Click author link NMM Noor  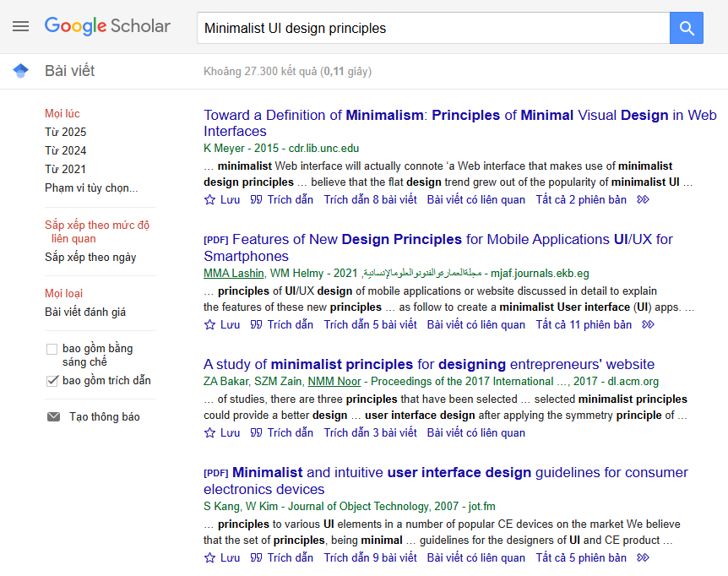(334, 382)
